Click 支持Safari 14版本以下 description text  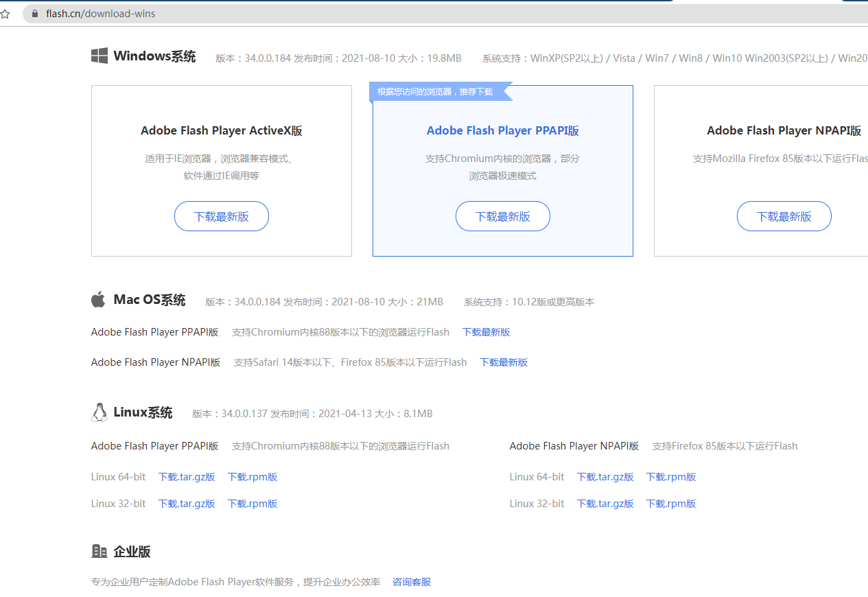tap(350, 362)
